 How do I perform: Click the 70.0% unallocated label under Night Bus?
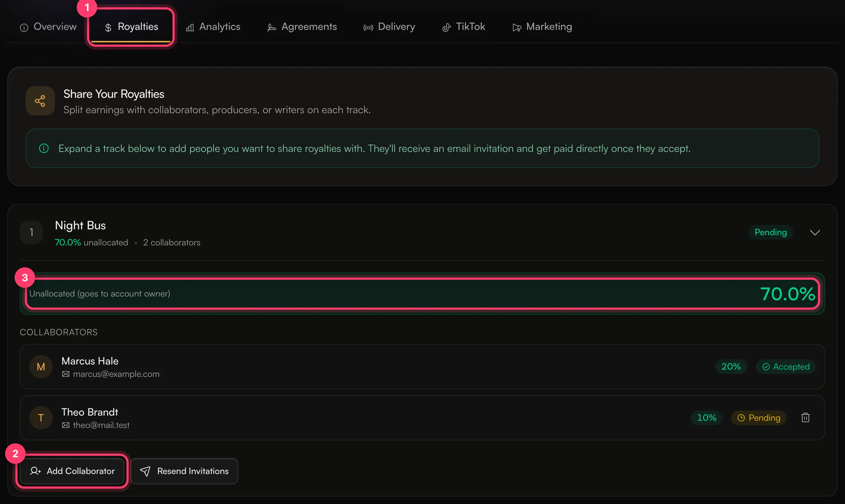(x=91, y=243)
